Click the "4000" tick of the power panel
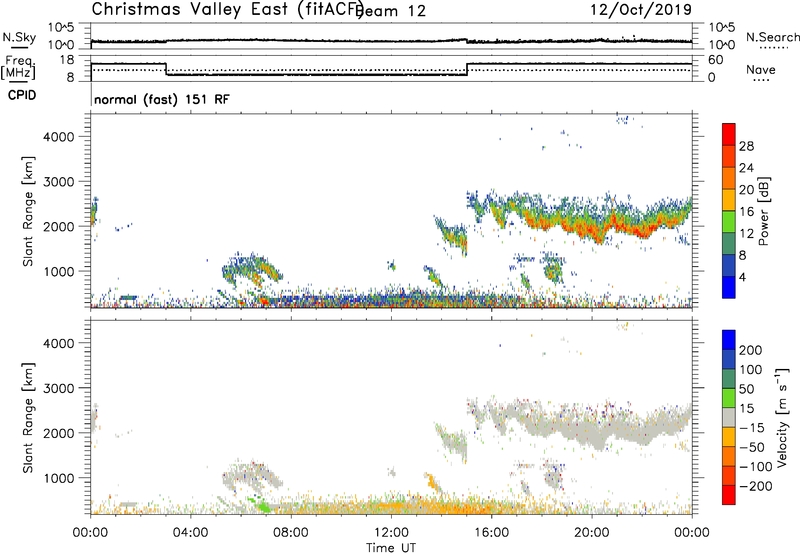This screenshot has height=554, width=800. pyautogui.click(x=58, y=137)
